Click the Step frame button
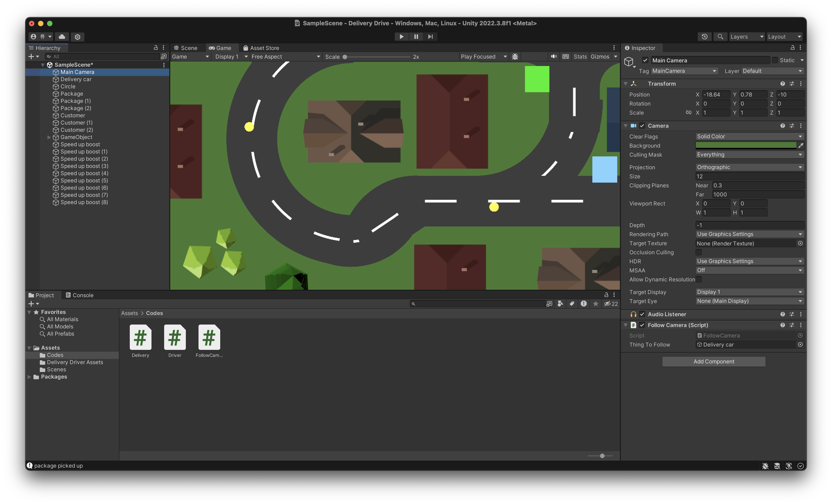 click(430, 36)
